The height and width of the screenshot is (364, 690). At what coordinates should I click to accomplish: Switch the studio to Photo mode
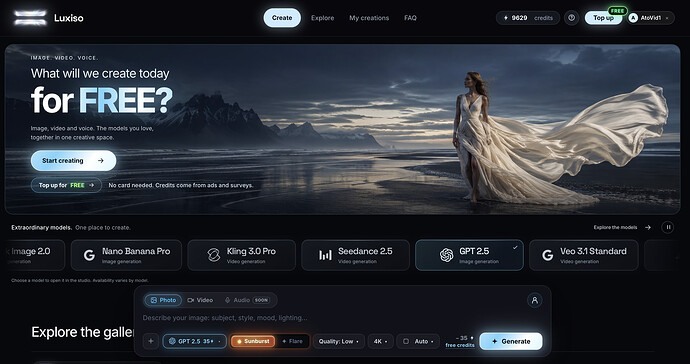click(163, 300)
